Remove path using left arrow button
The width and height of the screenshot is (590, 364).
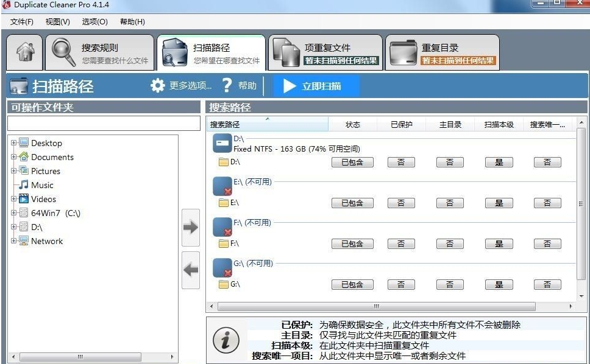[x=191, y=270]
